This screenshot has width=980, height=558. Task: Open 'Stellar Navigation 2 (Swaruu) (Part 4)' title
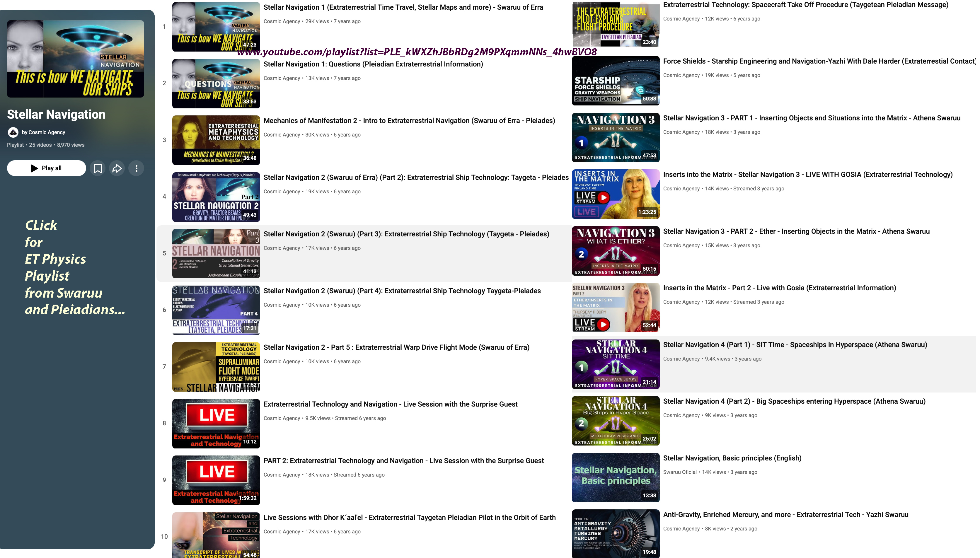point(402,291)
